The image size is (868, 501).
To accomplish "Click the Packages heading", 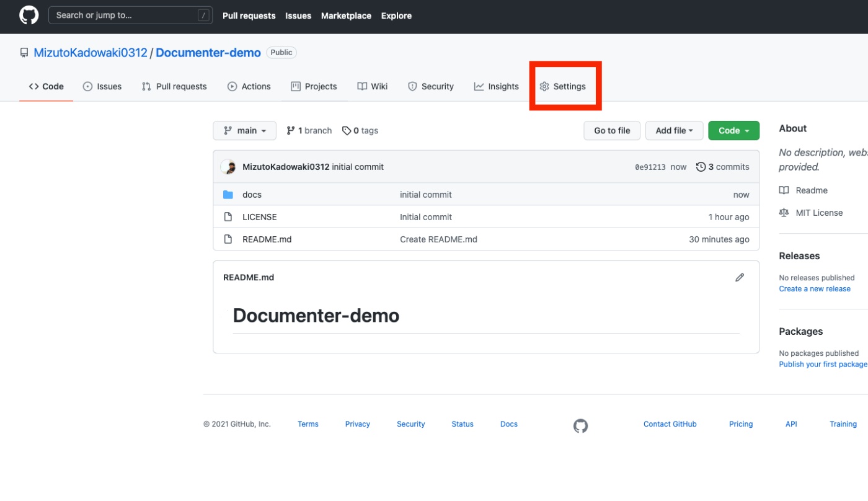I will (801, 332).
